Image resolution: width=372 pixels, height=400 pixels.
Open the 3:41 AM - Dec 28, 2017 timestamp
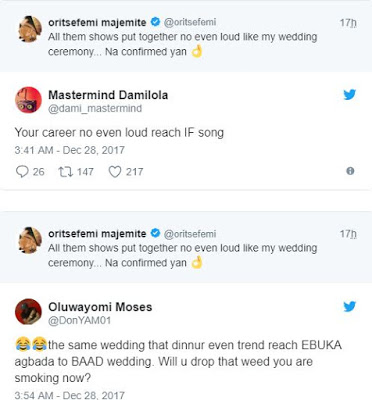click(x=69, y=150)
